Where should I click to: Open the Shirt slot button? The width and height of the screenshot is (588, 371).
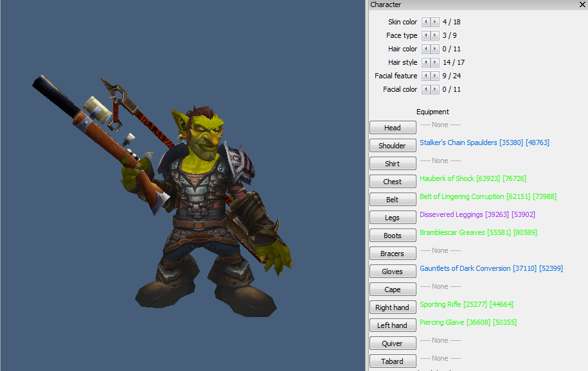393,164
